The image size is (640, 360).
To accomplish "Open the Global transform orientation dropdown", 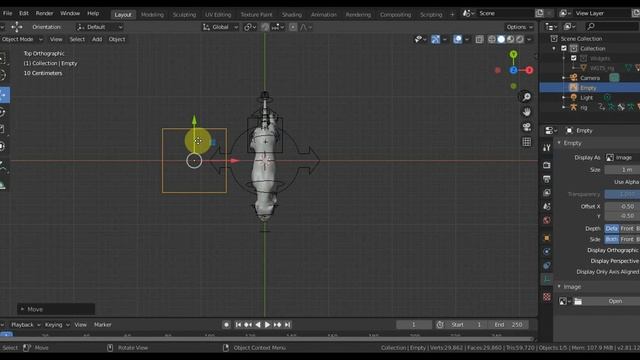I will 220,27.
